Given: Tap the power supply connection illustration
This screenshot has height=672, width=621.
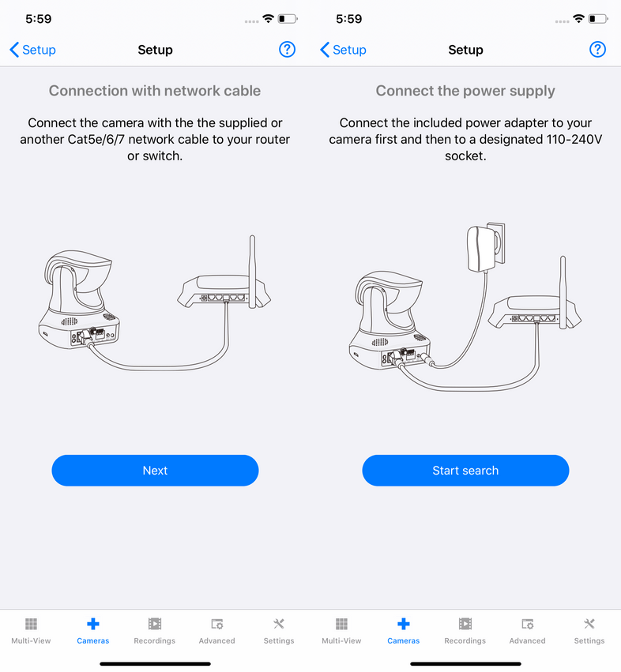Looking at the screenshot, I should (x=465, y=307).
